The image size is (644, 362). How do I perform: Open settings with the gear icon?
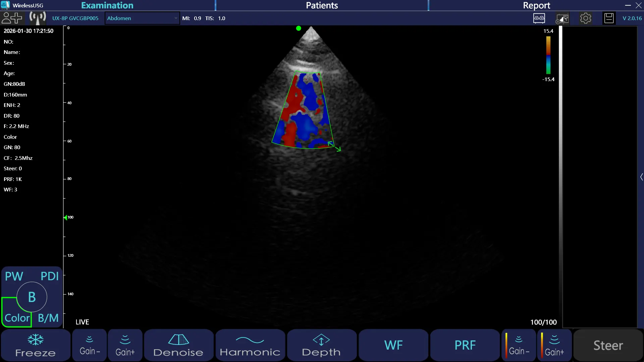coord(586,18)
